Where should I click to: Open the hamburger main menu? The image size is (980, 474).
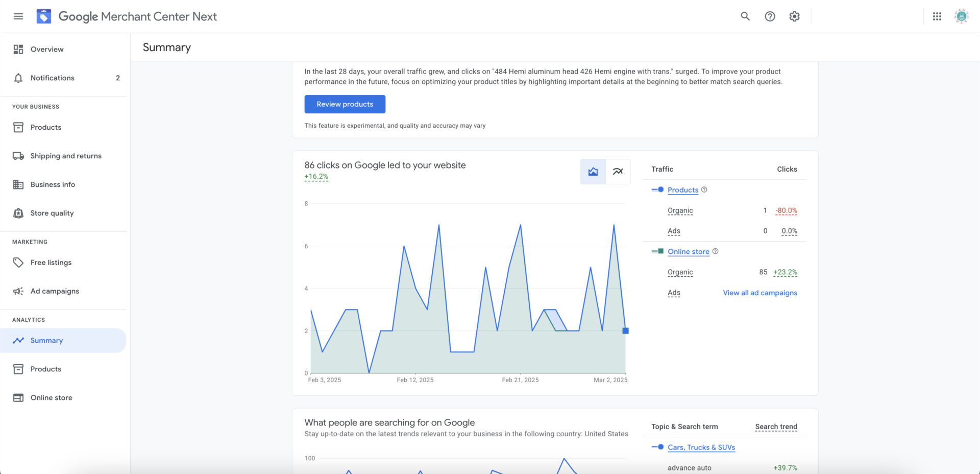18,16
